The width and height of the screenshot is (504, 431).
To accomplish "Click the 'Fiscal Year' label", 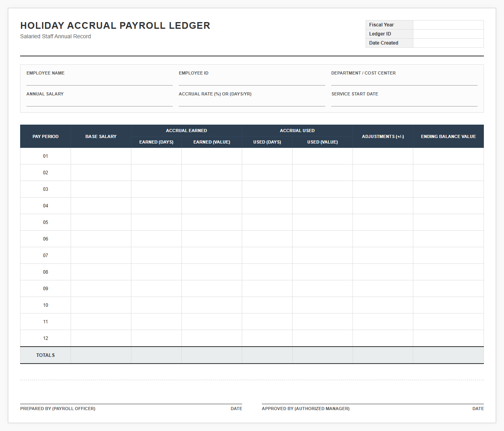I will (381, 25).
